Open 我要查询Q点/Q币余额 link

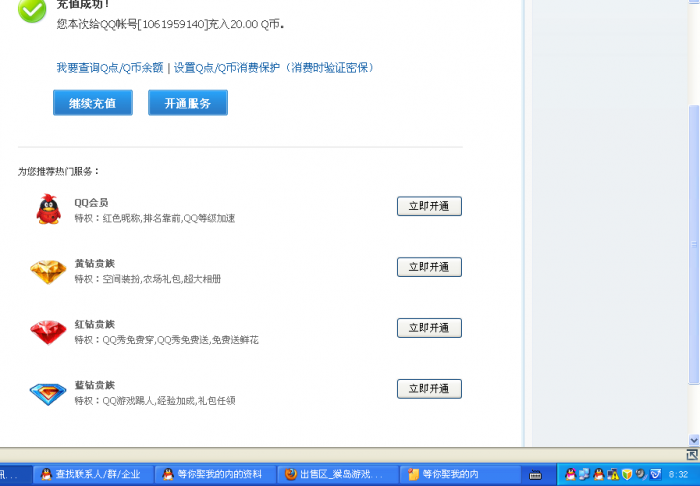110,68
